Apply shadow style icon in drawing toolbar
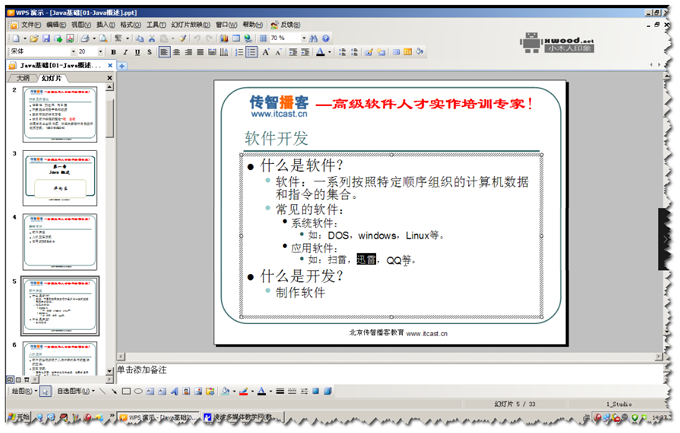Screen dimensions: 680x433 (316, 391)
